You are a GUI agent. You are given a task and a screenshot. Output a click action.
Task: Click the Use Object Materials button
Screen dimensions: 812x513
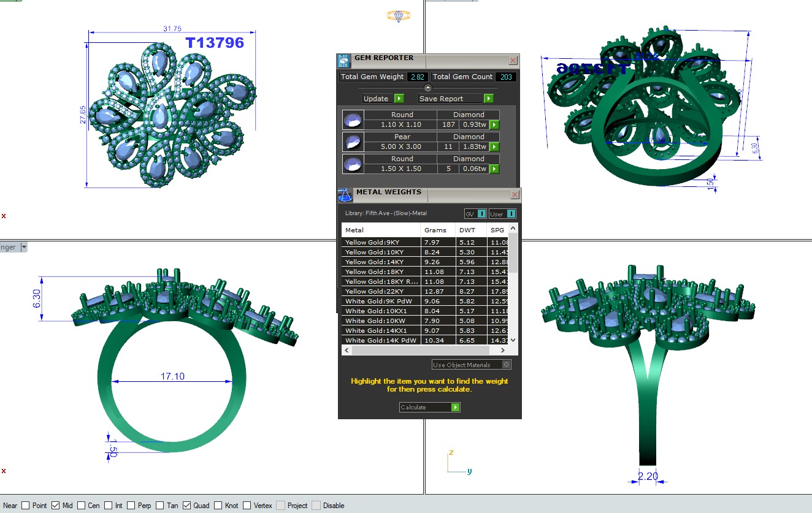pos(471,365)
